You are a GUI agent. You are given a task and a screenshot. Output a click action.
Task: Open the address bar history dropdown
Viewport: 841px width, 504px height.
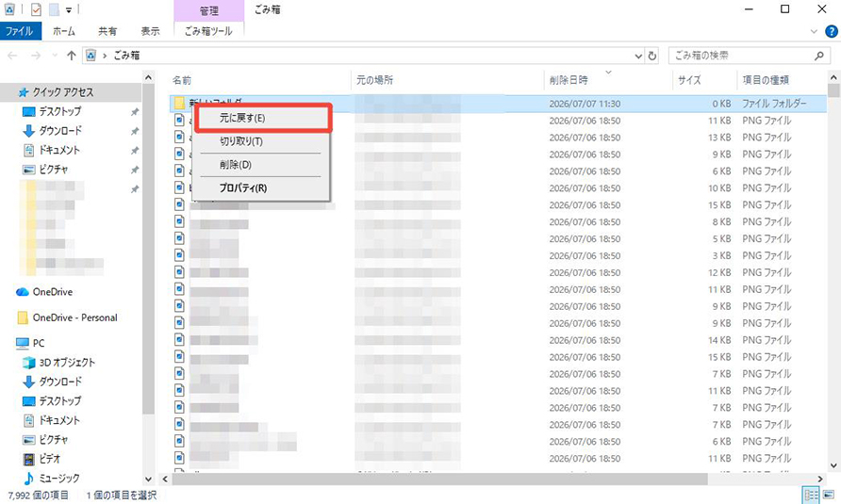click(x=638, y=56)
